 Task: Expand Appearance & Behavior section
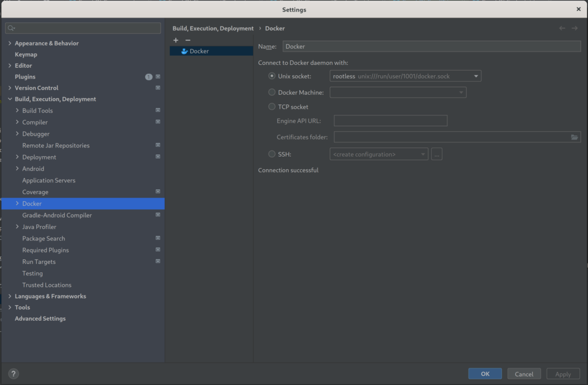10,44
